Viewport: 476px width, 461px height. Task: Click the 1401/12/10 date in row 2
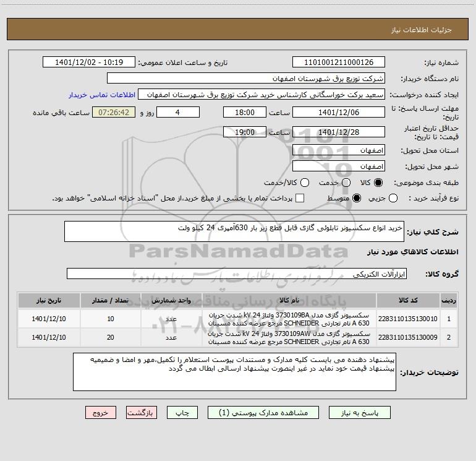point(49,337)
